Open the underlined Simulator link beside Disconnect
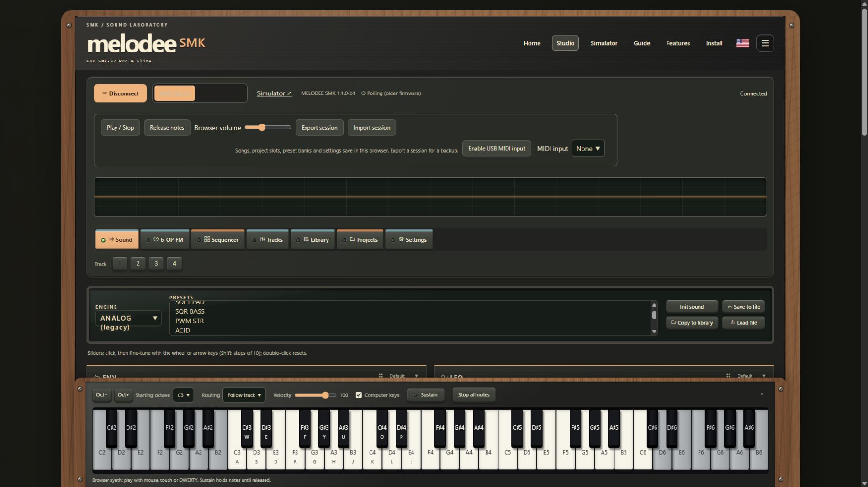Image resolution: width=868 pixels, height=487 pixels. point(274,93)
